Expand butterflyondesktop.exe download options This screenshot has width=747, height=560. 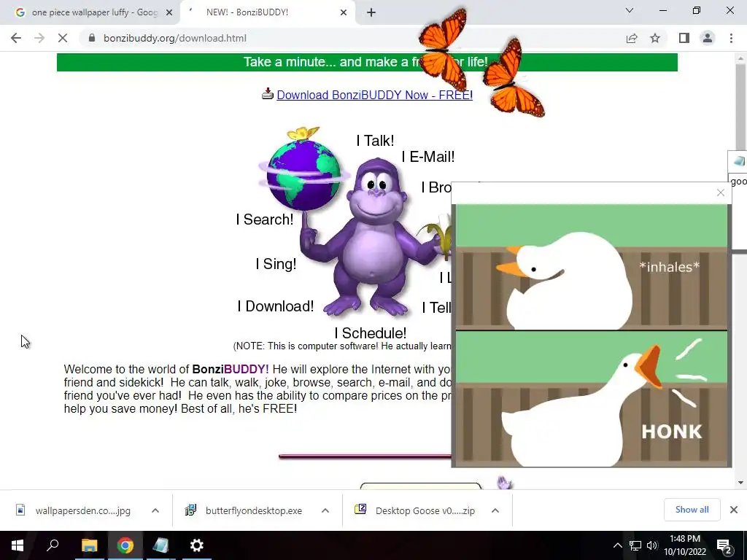click(x=325, y=510)
